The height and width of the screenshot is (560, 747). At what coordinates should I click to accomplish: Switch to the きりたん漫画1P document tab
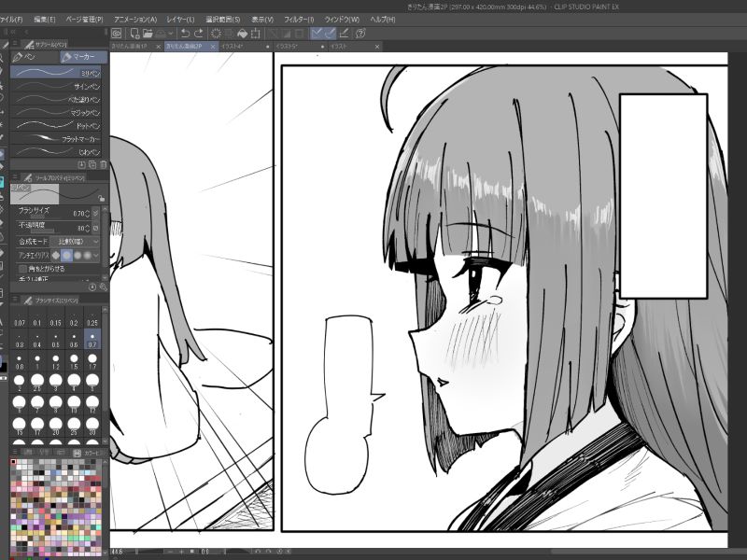coord(130,47)
